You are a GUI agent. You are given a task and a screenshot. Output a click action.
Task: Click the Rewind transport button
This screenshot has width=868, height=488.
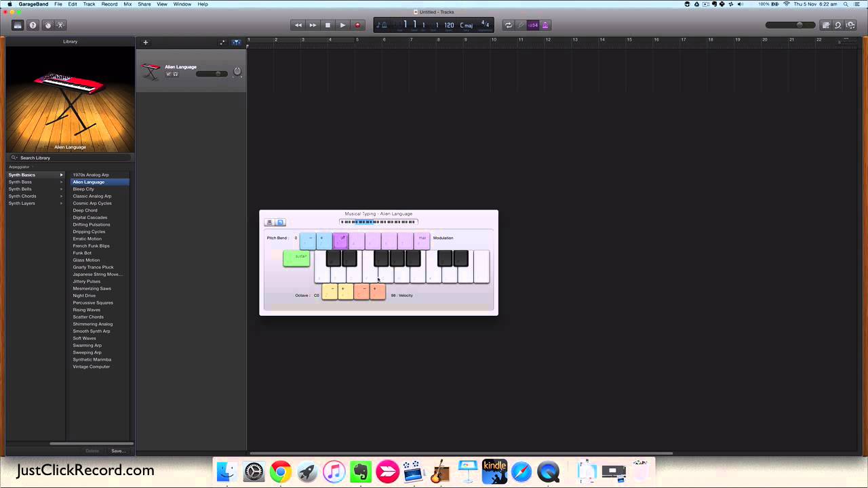click(298, 25)
